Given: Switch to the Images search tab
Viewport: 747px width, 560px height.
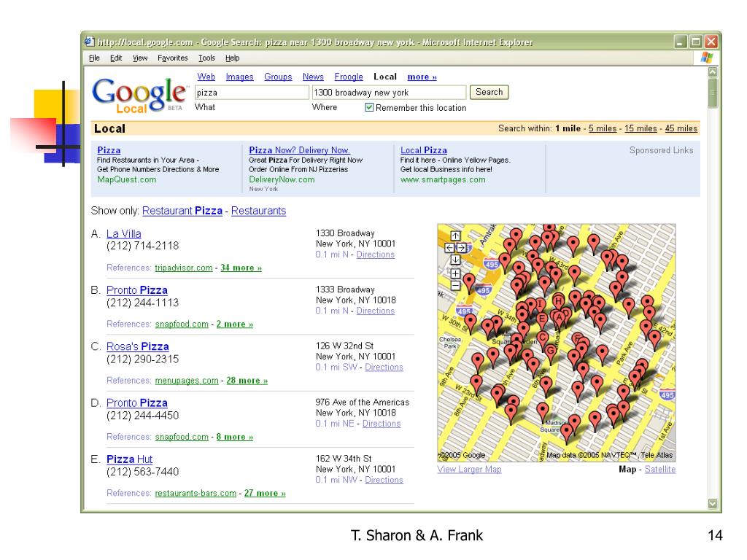Looking at the screenshot, I should click(x=239, y=77).
